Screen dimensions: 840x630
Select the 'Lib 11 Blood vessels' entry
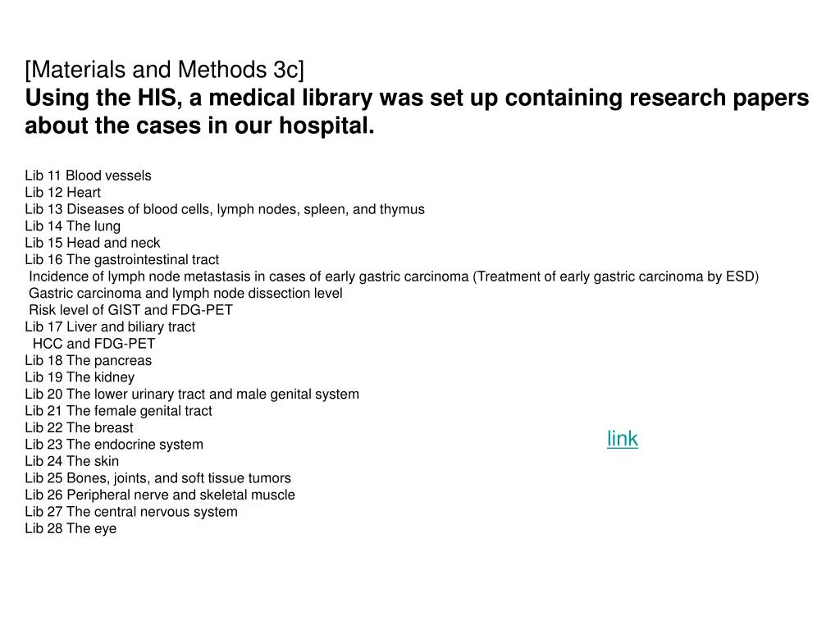coord(88,176)
